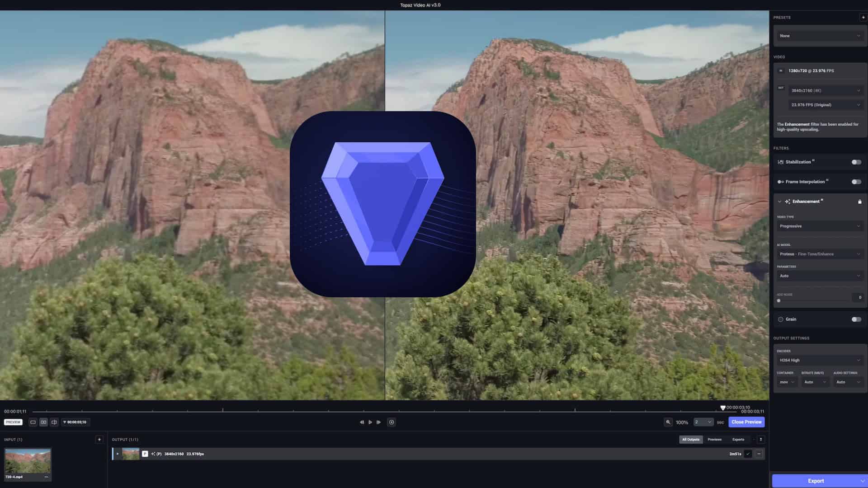The width and height of the screenshot is (868, 488).
Task: Open the Presets dropdown showing None
Action: click(x=820, y=36)
